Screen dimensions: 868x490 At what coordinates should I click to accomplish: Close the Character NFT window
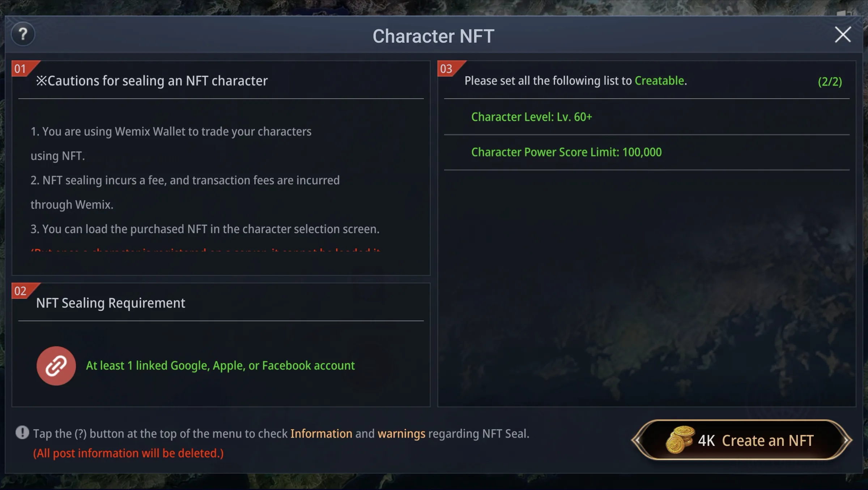(x=843, y=35)
